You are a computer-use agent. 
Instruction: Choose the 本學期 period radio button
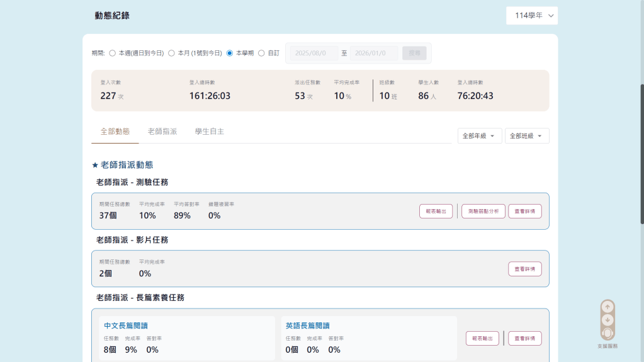[230, 54]
